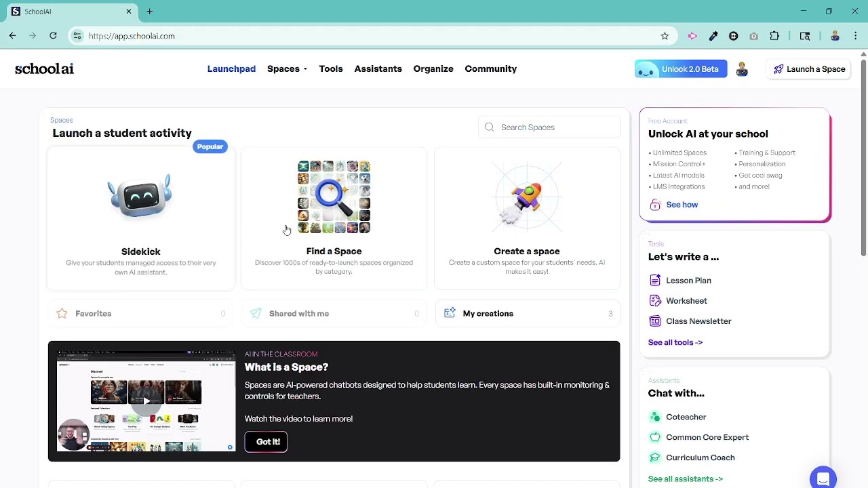The width and height of the screenshot is (868, 488).
Task: Open a new browser tab
Action: [x=149, y=12]
